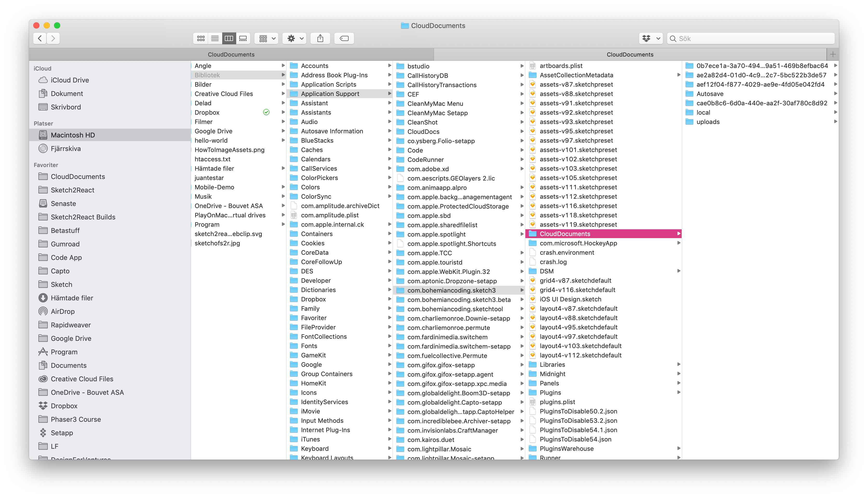The width and height of the screenshot is (868, 498).
Task: Select the first CloudDocuments tab
Action: click(x=231, y=54)
